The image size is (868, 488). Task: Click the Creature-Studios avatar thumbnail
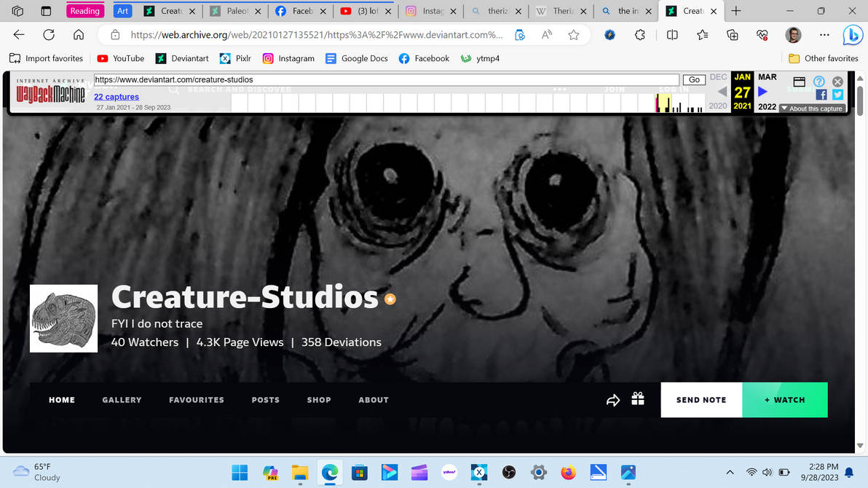point(63,318)
